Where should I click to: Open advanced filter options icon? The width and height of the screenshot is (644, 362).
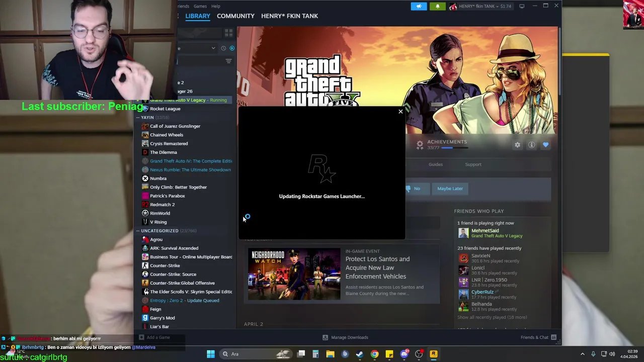[228, 61]
